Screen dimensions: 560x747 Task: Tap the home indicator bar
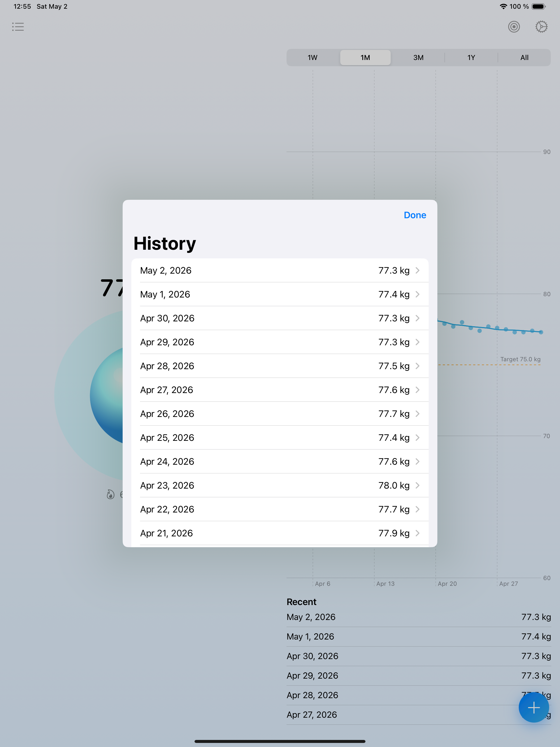280,741
